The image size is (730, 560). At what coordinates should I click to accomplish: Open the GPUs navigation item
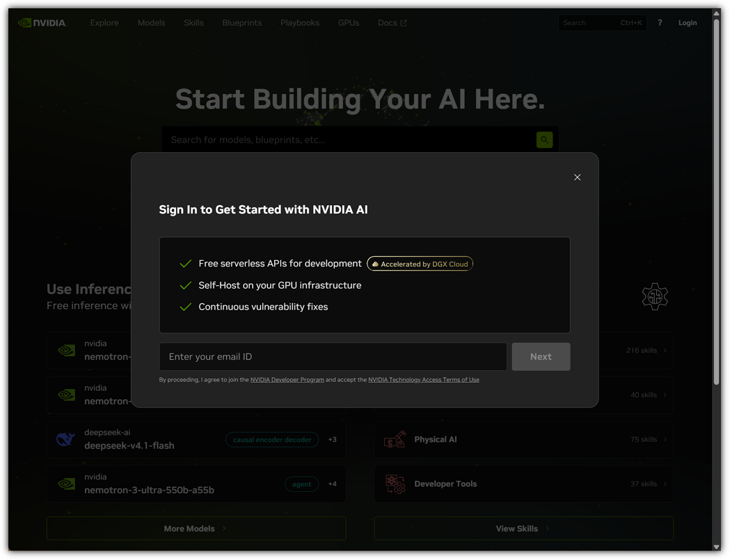click(x=349, y=23)
